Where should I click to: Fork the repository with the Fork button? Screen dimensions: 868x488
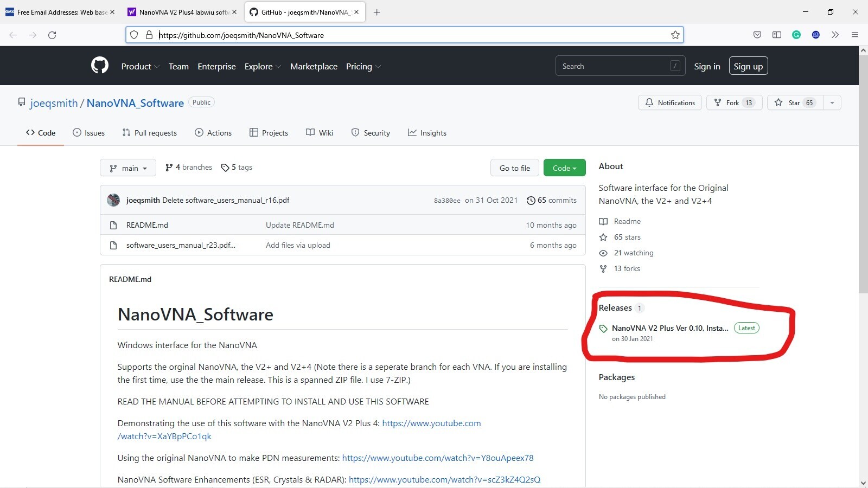[x=735, y=102]
